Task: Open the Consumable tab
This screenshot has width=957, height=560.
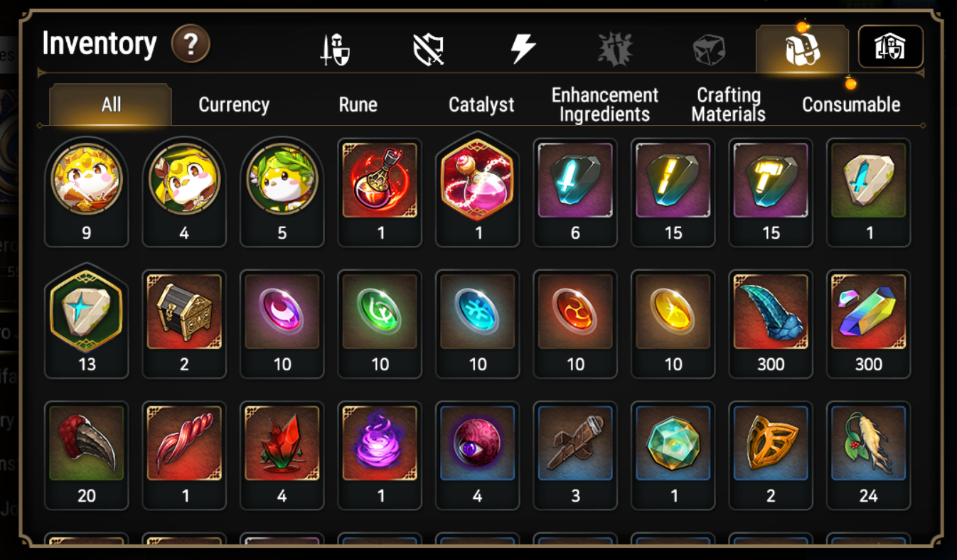Action: coord(851,105)
